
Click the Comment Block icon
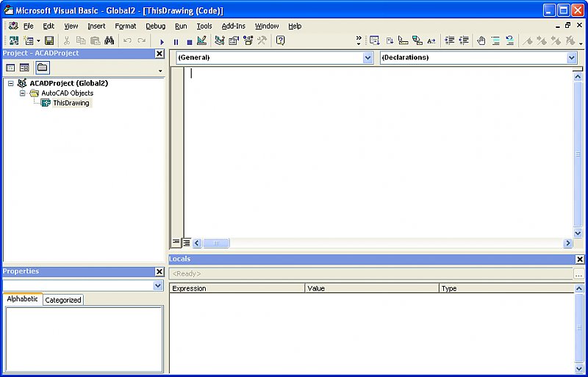495,40
